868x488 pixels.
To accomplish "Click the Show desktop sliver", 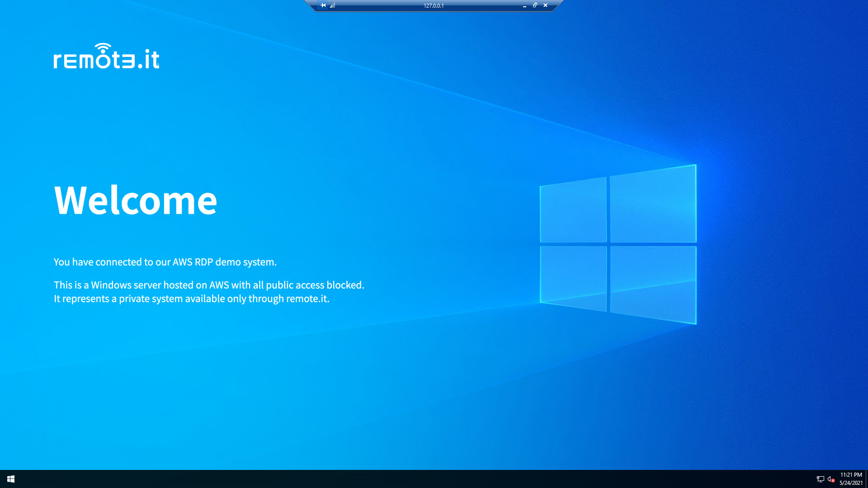I will (867, 479).
